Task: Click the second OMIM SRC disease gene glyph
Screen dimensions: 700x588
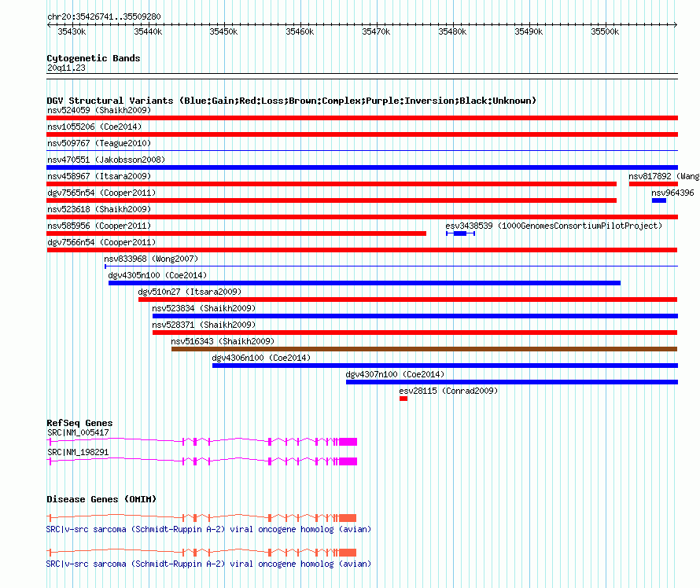Action: pyautogui.click(x=201, y=553)
